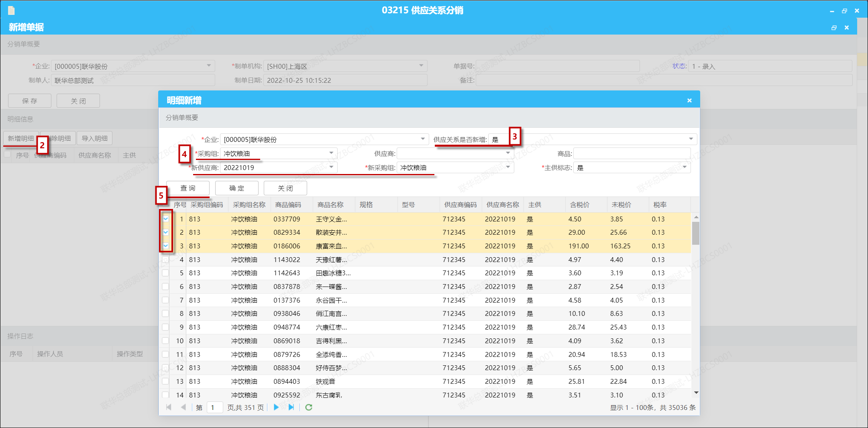Click 关闭 button in 明细新增 dialog

[x=285, y=188]
